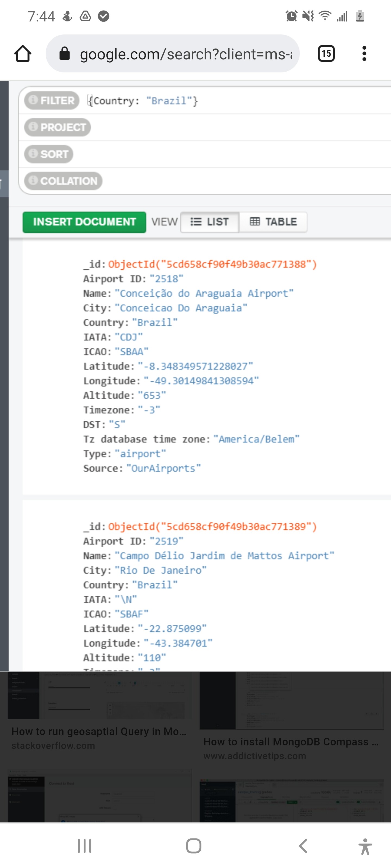The image size is (391, 868).
Task: Select IATA value "CDJ"
Action: [x=128, y=337]
